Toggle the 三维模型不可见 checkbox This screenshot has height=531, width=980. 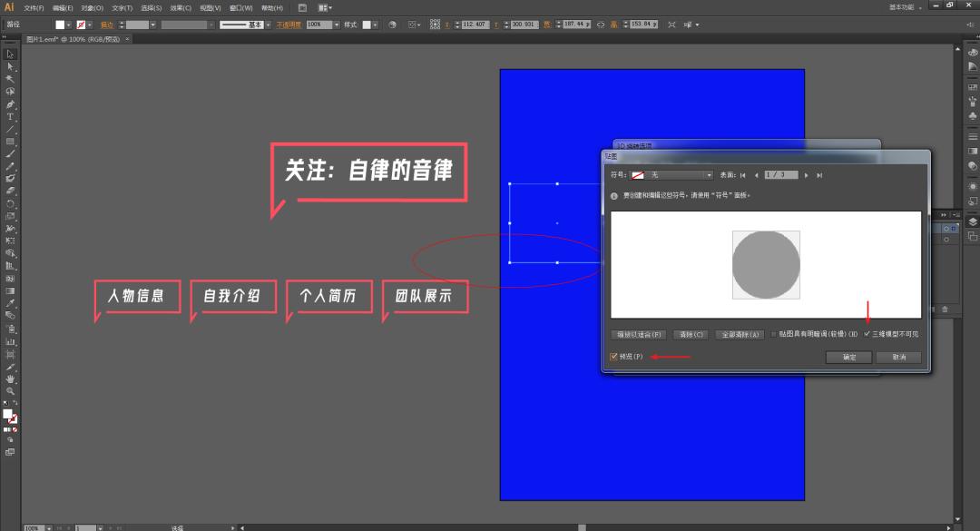868,334
